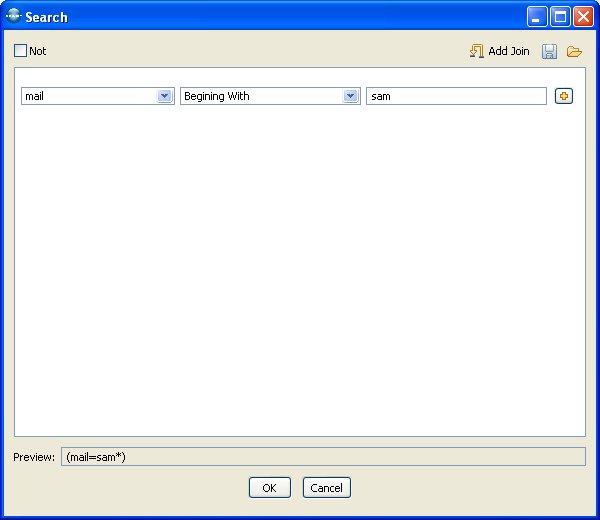Click the Search window application icon
This screenshot has width=600, height=520.
(x=13, y=17)
